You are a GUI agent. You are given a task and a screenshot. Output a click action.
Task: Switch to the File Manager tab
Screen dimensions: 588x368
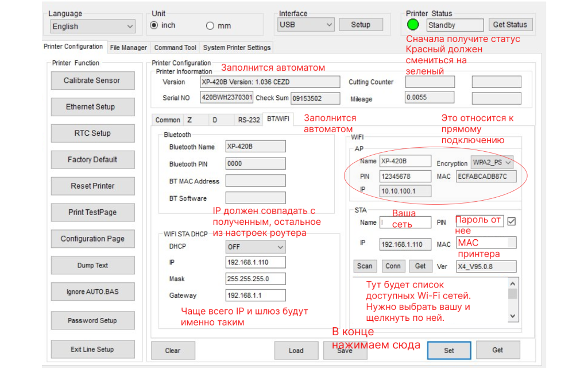(x=128, y=48)
